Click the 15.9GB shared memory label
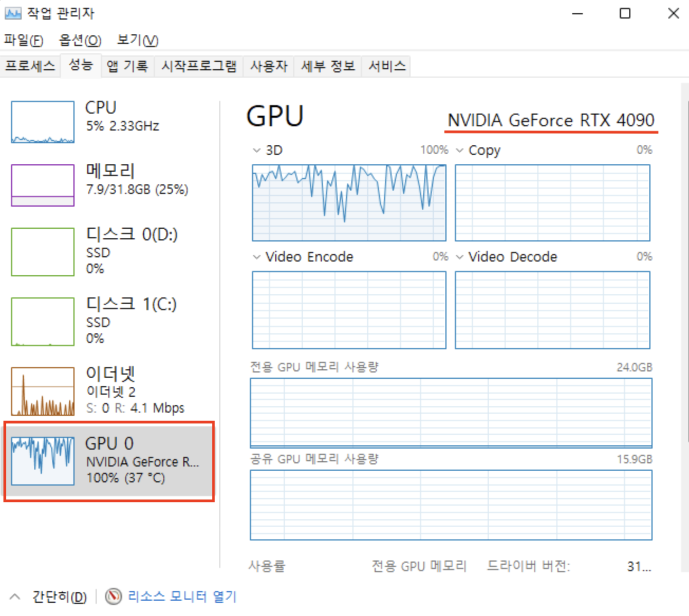 (x=635, y=459)
